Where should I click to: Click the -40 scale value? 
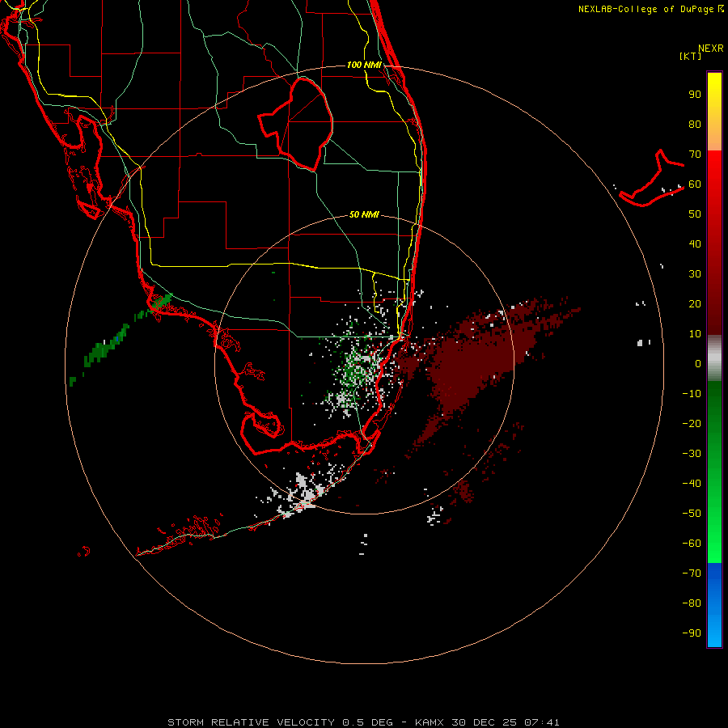click(692, 484)
